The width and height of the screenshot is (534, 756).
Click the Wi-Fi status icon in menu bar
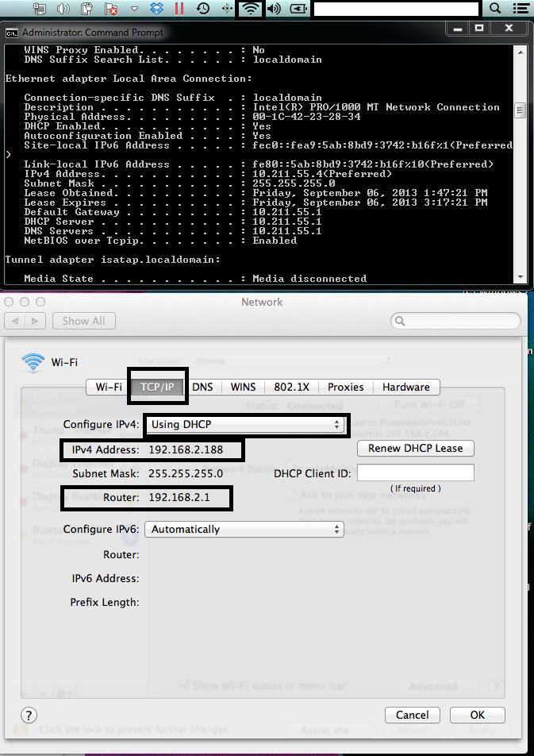[250, 10]
